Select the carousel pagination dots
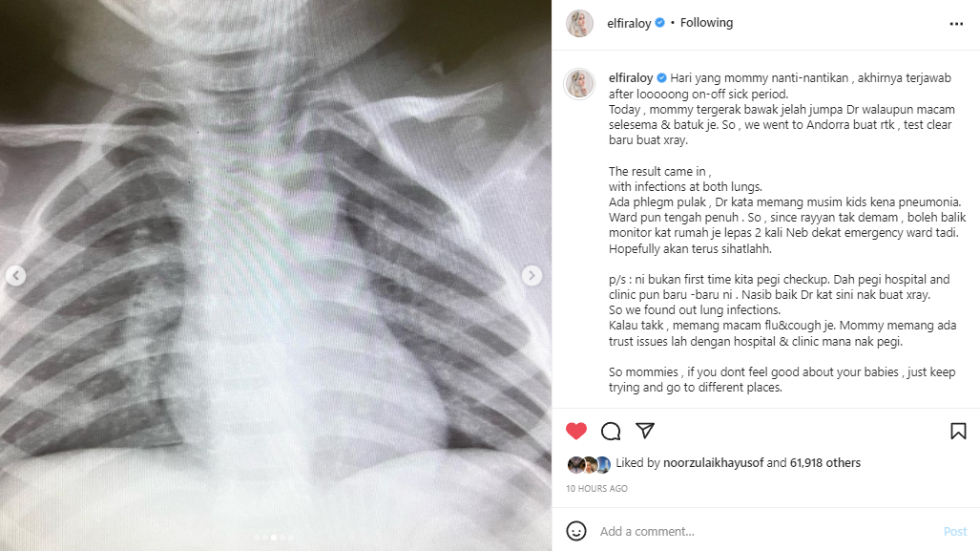The image size is (980, 551). tap(274, 538)
